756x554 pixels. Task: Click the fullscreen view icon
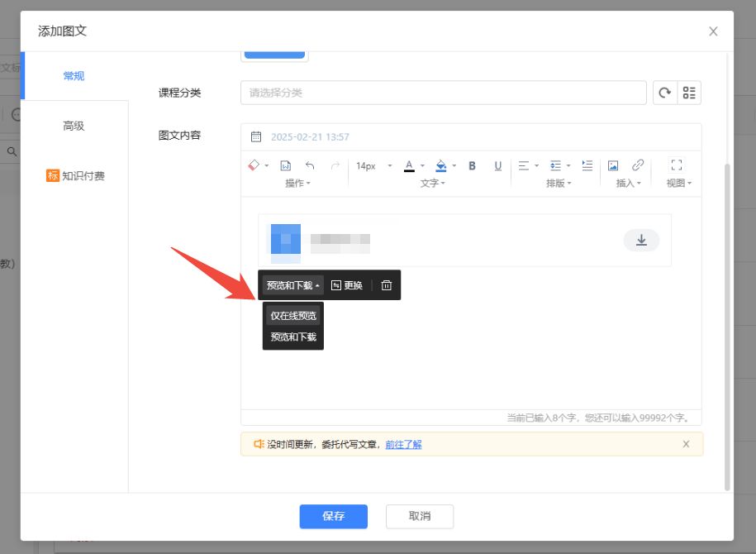[x=677, y=165]
